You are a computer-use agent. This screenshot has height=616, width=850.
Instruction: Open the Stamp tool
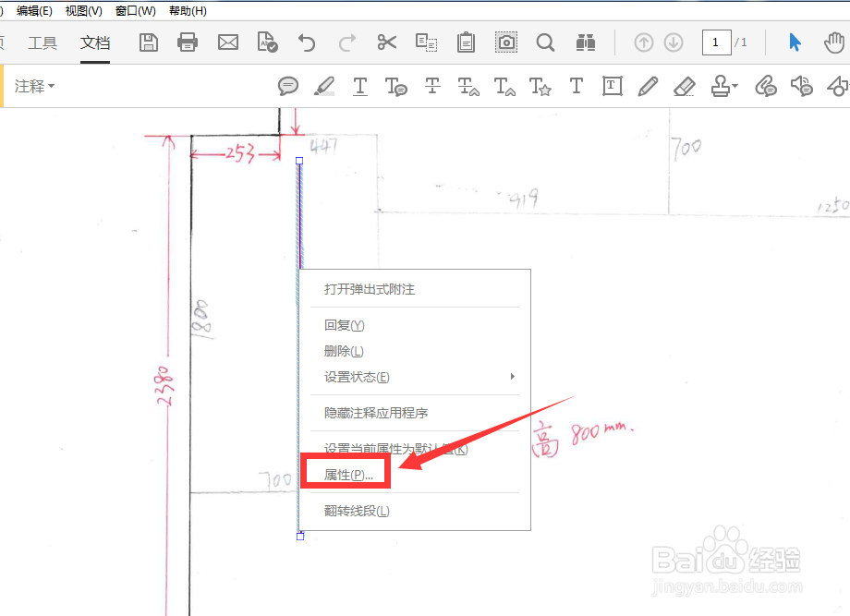tap(721, 86)
